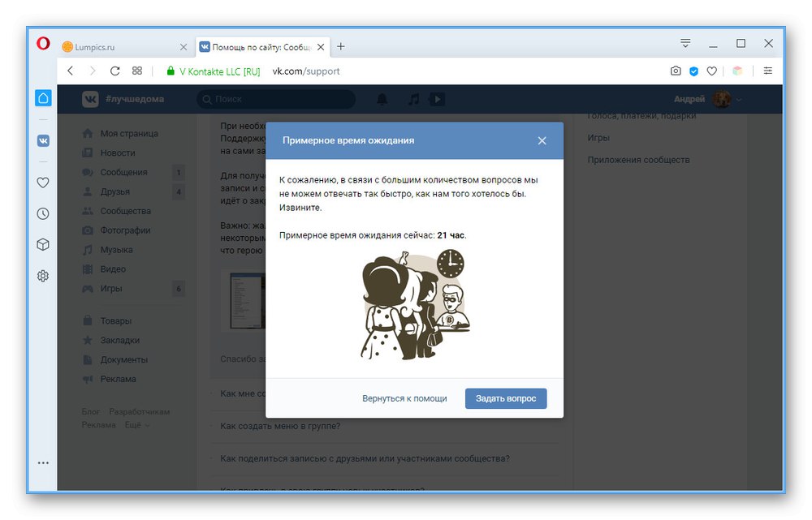Reload the page with the refresh icon
The image size is (812, 520).
[x=115, y=71]
